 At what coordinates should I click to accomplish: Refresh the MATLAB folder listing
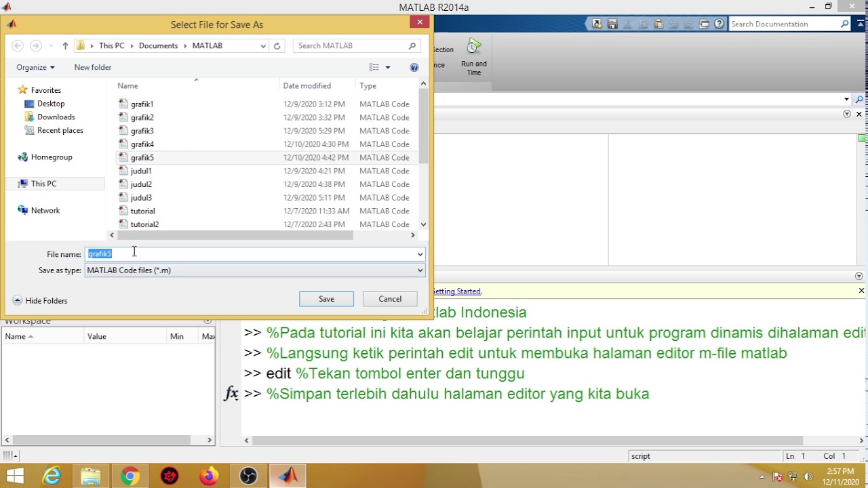pyautogui.click(x=277, y=45)
